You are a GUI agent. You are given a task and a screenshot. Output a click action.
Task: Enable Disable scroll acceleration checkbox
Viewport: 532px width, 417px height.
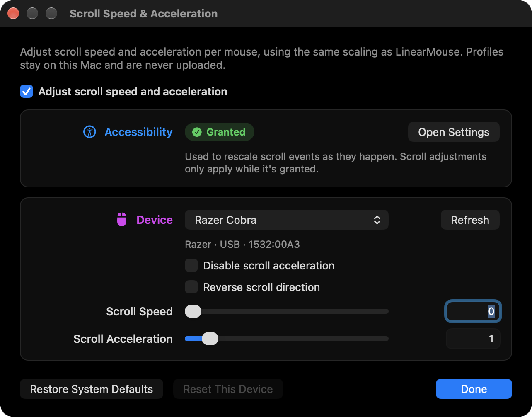[191, 266]
